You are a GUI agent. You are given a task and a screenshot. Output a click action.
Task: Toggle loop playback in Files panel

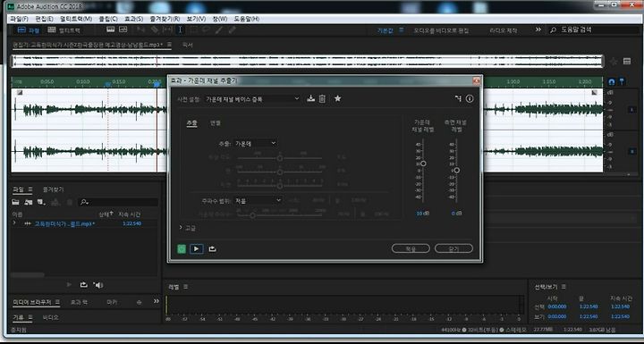pyautogui.click(x=83, y=285)
